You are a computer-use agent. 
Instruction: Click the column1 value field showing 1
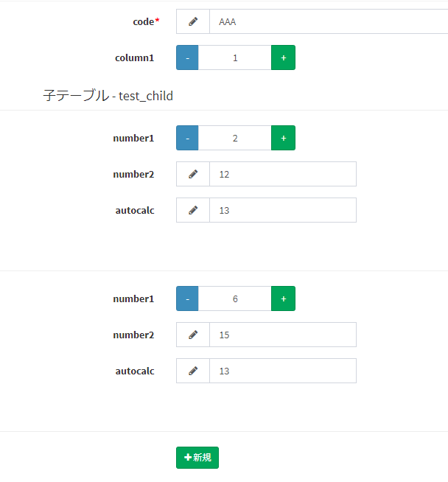click(x=235, y=57)
